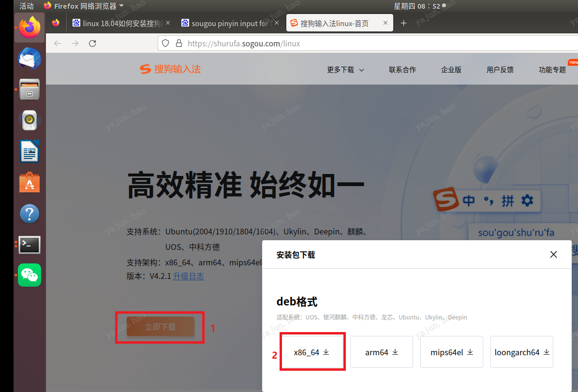Click the 活动 Activities button
Image resolution: width=578 pixels, height=392 pixels.
coord(27,6)
